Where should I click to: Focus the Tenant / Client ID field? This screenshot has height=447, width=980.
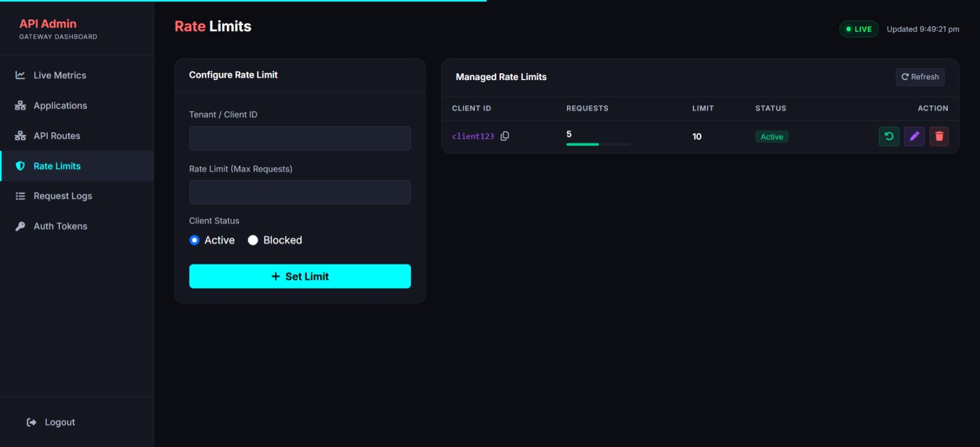point(300,138)
